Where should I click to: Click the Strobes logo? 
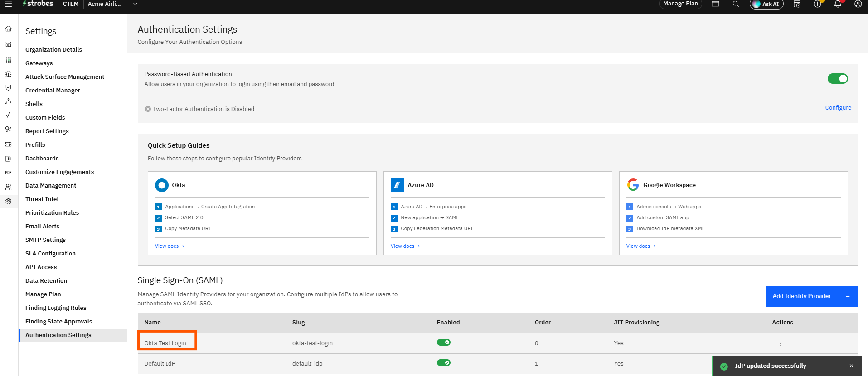[x=38, y=4]
